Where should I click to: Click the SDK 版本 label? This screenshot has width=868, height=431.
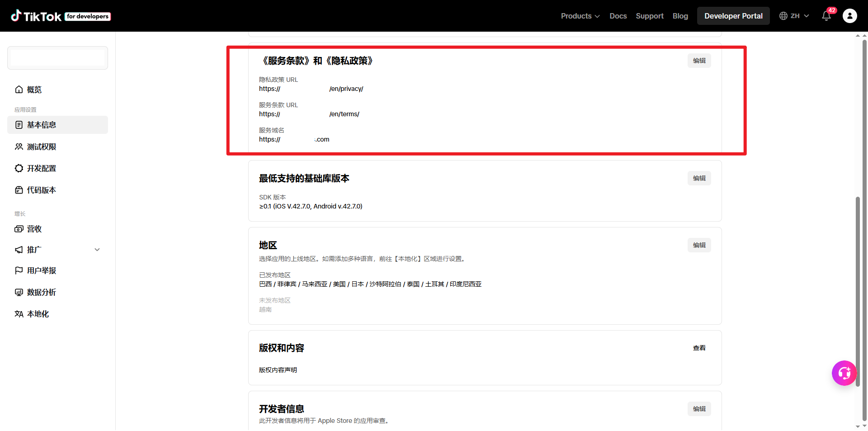[x=273, y=197]
